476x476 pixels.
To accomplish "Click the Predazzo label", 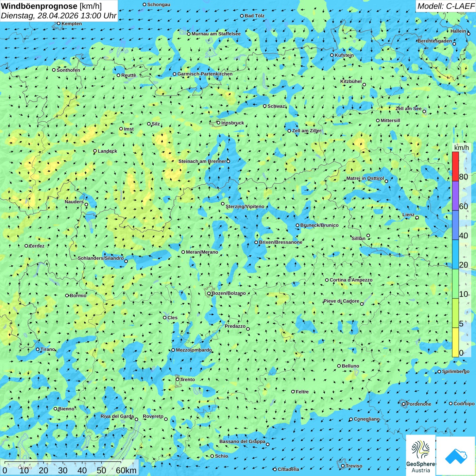I will (235, 326).
